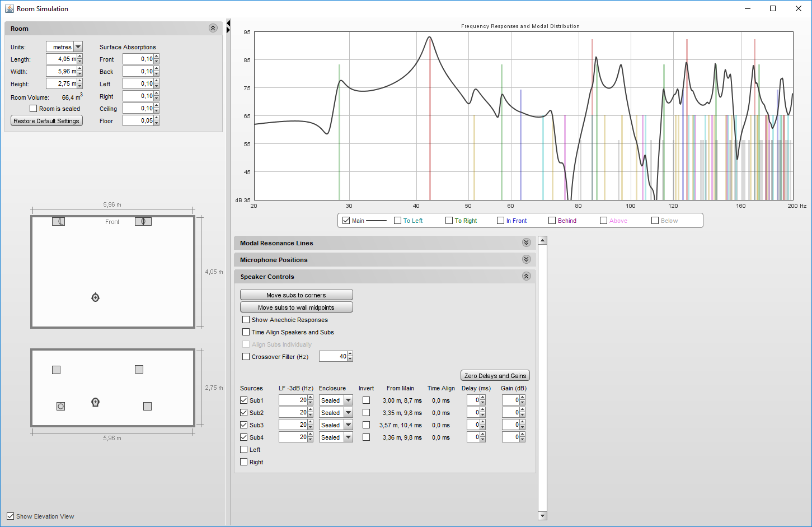Image resolution: width=812 pixels, height=527 pixels.
Task: Increase Front absorption stepper up arrow
Action: [x=157, y=57]
